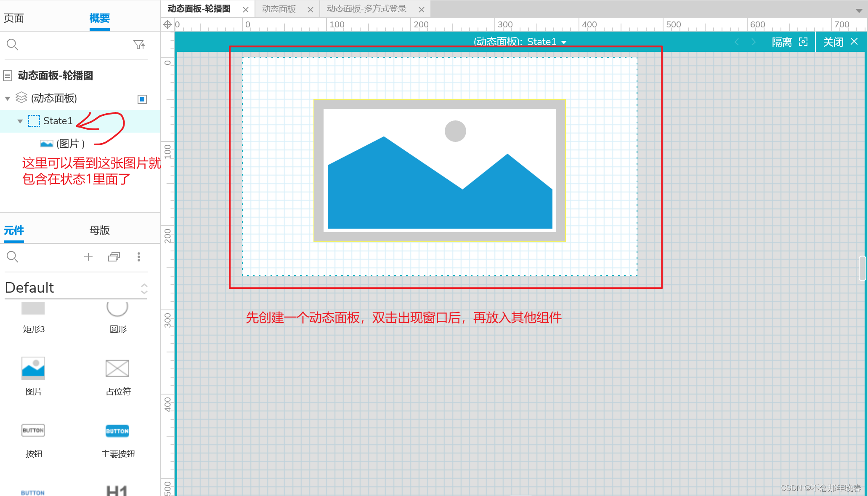Open the outline filter icon
868x496 pixels.
[x=139, y=45]
